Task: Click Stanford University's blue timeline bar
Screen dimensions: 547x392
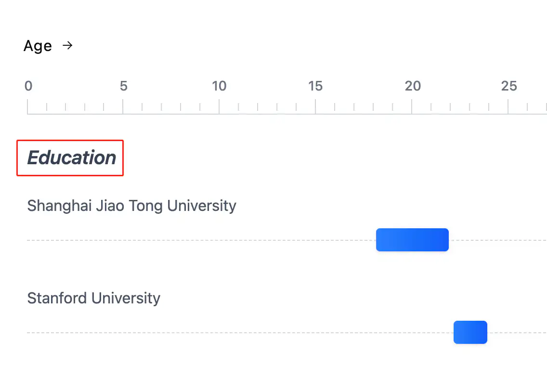Action: (x=470, y=332)
